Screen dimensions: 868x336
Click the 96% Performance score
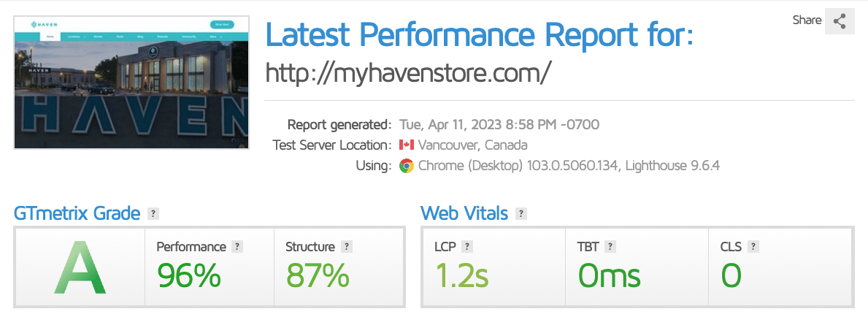(189, 275)
